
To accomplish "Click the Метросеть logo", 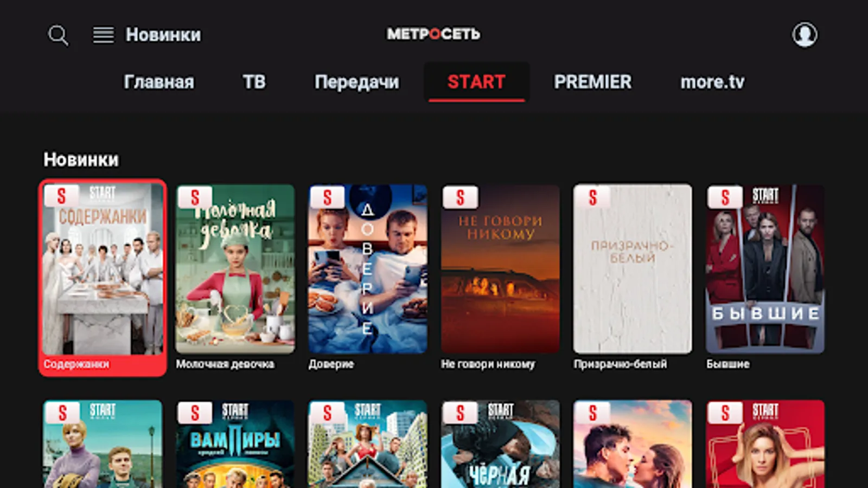I will (433, 34).
